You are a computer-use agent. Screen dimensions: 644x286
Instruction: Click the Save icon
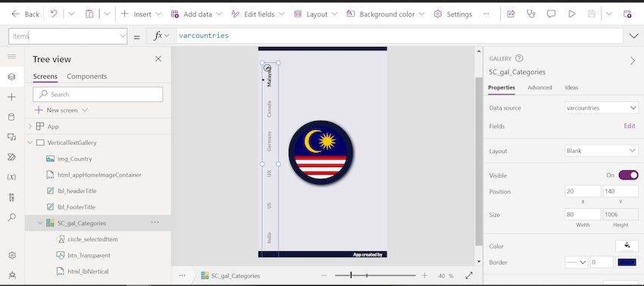(x=592, y=14)
